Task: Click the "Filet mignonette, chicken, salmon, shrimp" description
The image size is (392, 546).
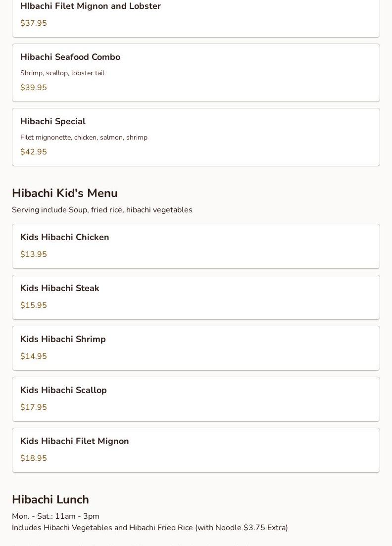Action: pos(84,138)
